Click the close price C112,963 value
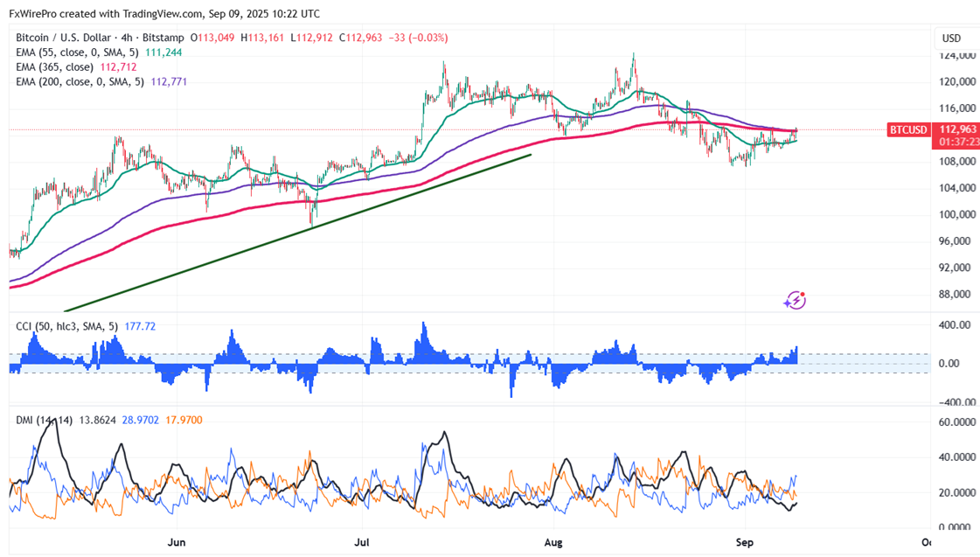The image size is (980, 557). (x=361, y=38)
